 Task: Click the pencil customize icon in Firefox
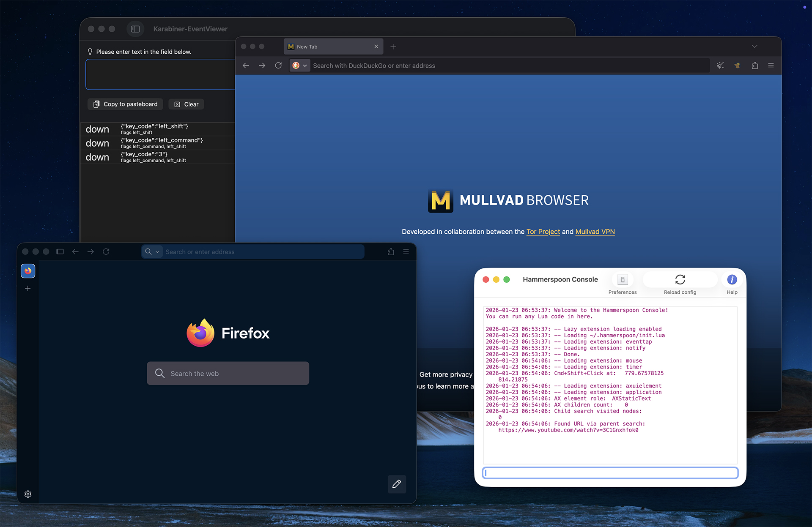397,484
